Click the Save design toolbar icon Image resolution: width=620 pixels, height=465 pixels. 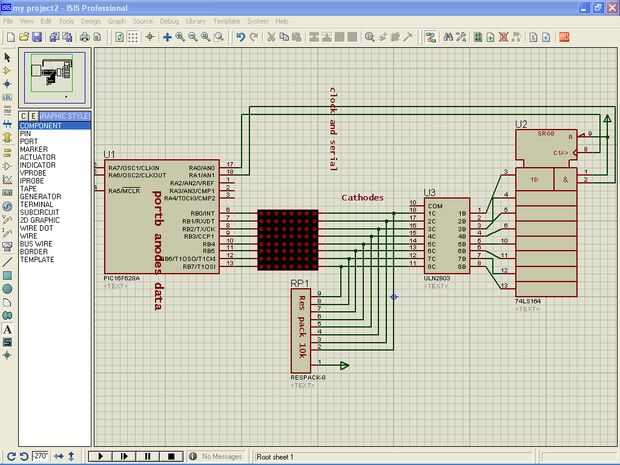(x=36, y=37)
